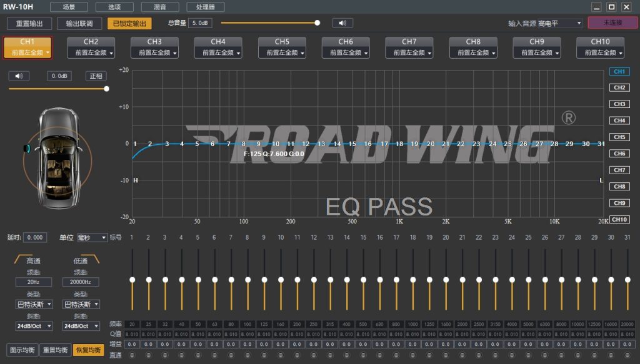The height and width of the screenshot is (364, 640).
Task: Click the channel gain 0.0dB field
Action: [x=59, y=76]
